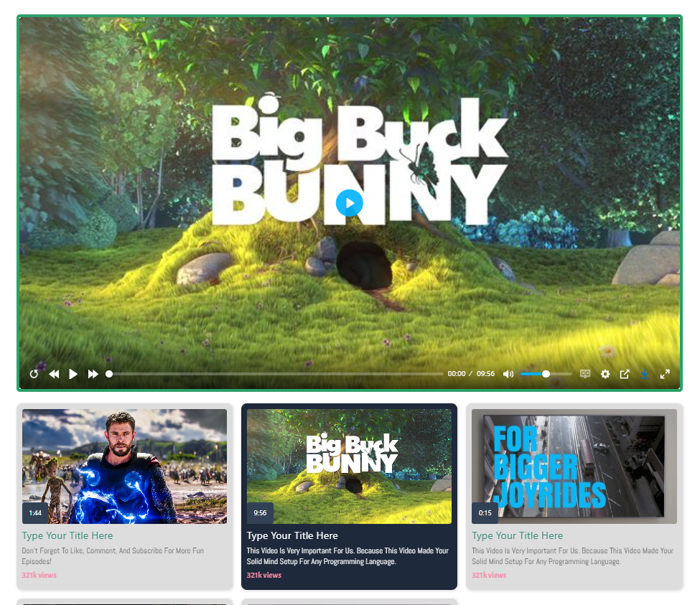Click the video progress seek bar

(274, 374)
